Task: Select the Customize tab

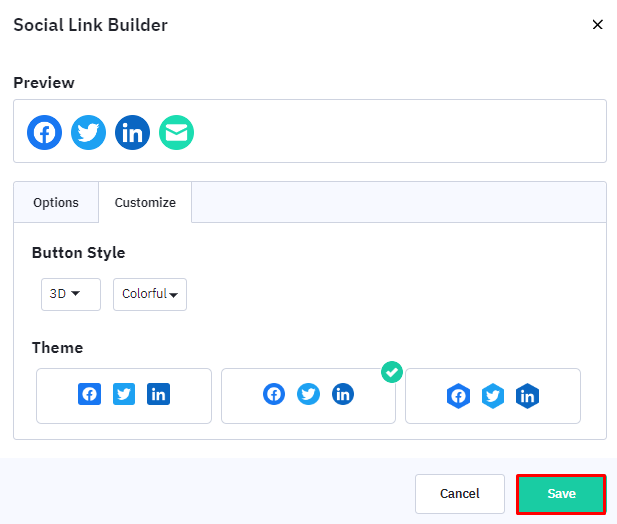Action: click(145, 203)
